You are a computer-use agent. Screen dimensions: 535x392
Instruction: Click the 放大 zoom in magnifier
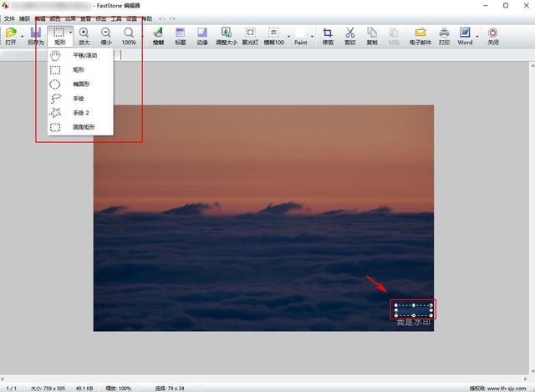84,33
